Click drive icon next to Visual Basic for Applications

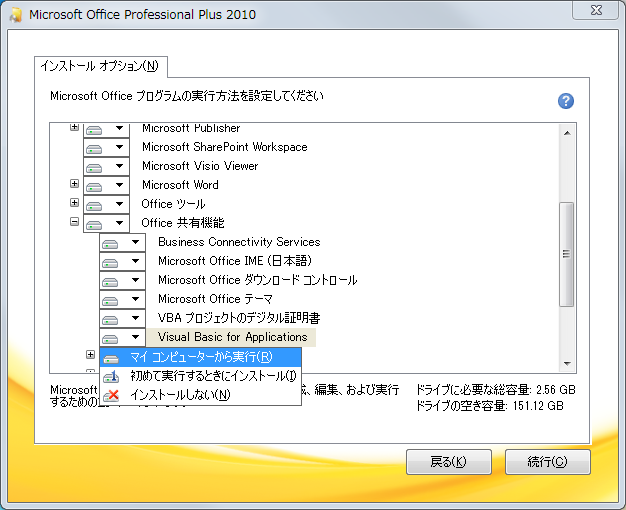point(110,339)
